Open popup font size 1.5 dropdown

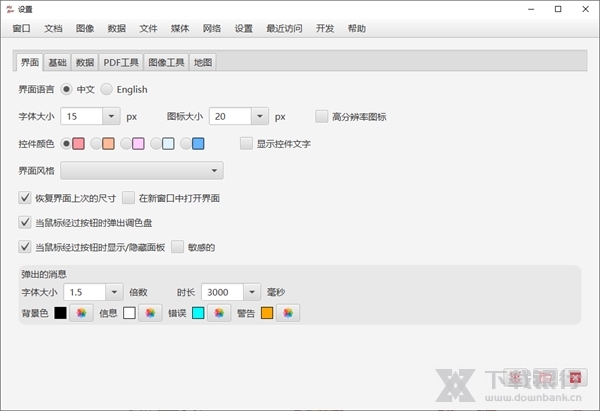pyautogui.click(x=114, y=292)
